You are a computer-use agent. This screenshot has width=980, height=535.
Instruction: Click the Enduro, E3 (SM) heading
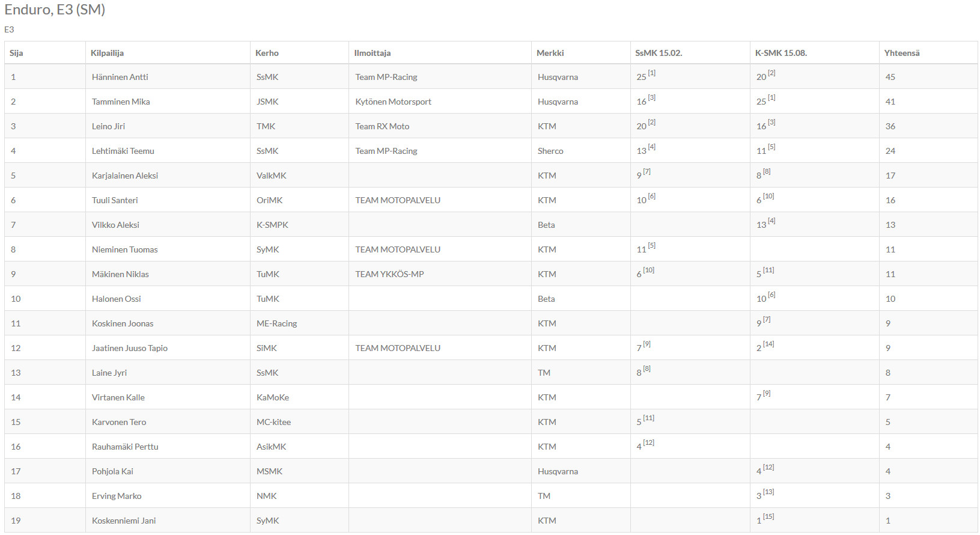55,10
